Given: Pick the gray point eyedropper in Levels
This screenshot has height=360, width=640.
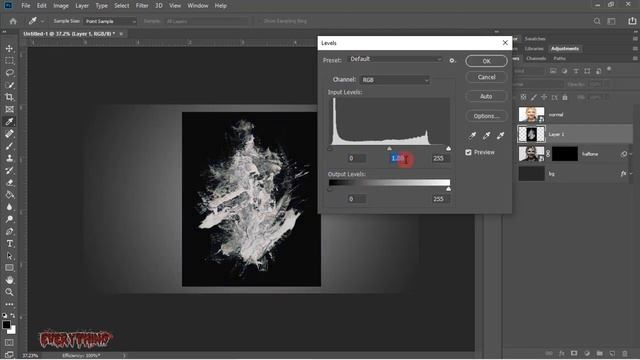Looking at the screenshot, I should point(486,136).
